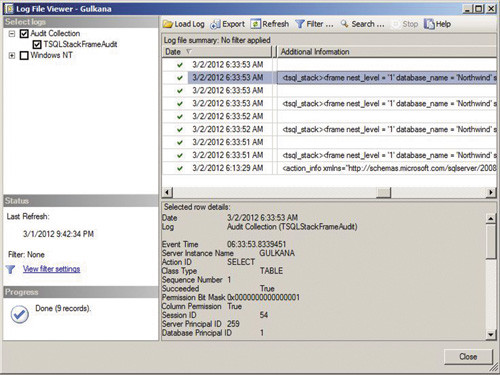Toggle the Audit Collection checkbox

[24, 34]
